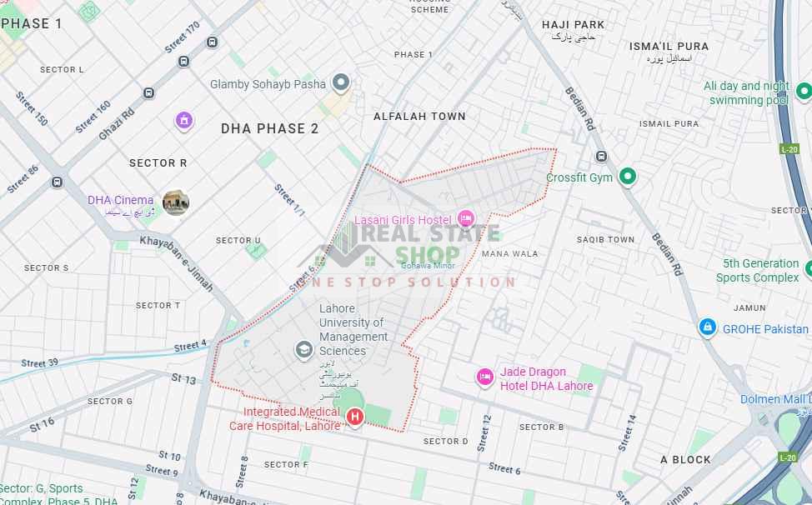Click the DHA Cinema text label
Screen dimensions: 812x505
tap(120, 200)
